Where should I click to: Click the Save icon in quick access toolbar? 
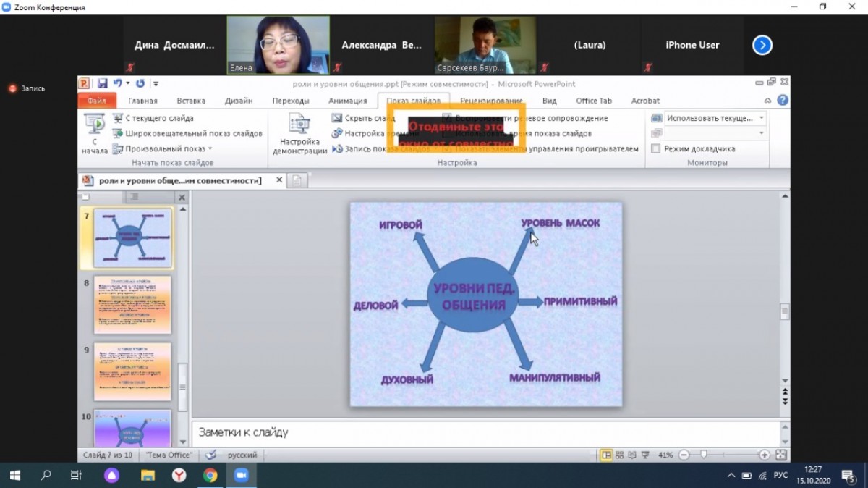coord(103,83)
